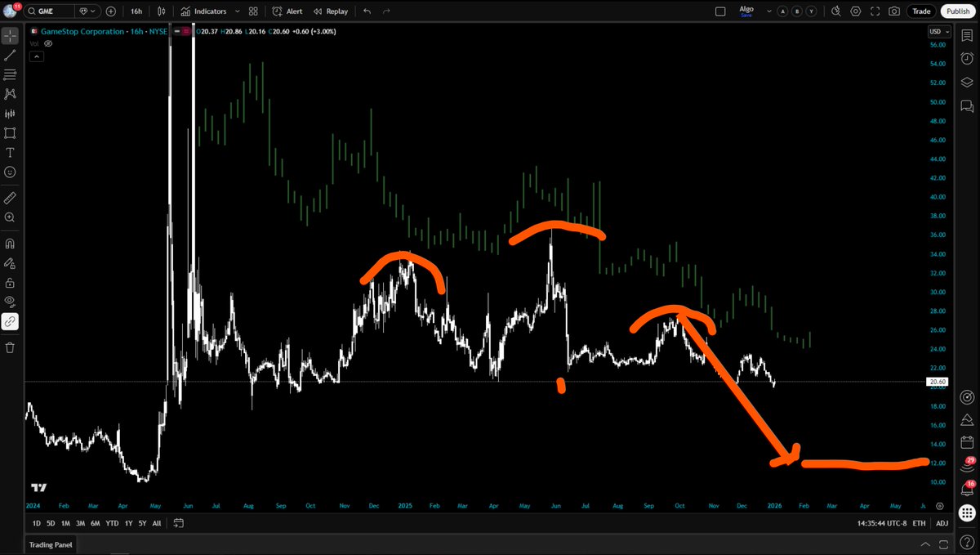This screenshot has height=555, width=980.
Task: Select the zoom in tool
Action: (x=10, y=217)
